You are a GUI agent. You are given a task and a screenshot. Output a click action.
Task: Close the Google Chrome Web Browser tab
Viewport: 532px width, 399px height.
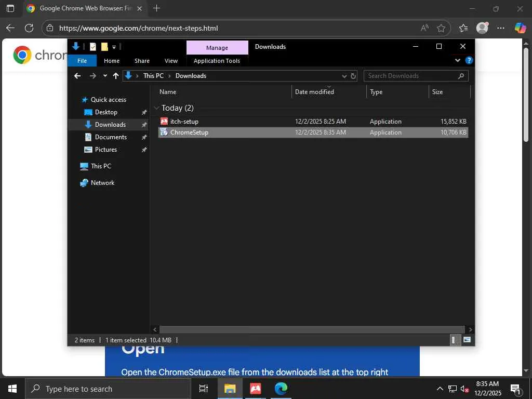pyautogui.click(x=139, y=8)
